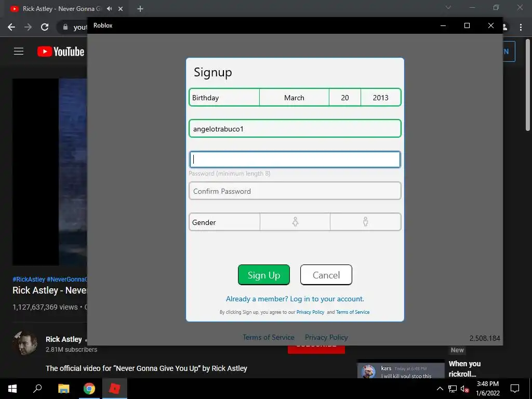532x399 pixels.
Task: Close the Rick Astley Chrome tab
Action: click(x=121, y=9)
